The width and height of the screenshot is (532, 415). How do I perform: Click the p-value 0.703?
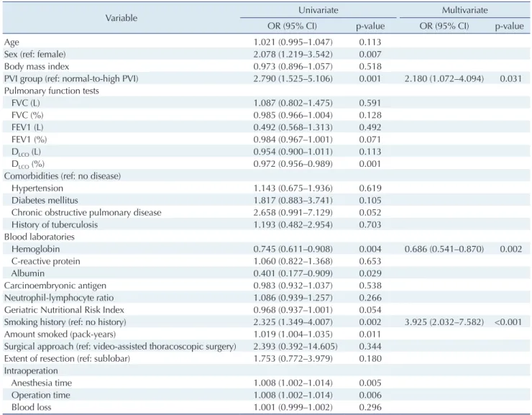370,225
